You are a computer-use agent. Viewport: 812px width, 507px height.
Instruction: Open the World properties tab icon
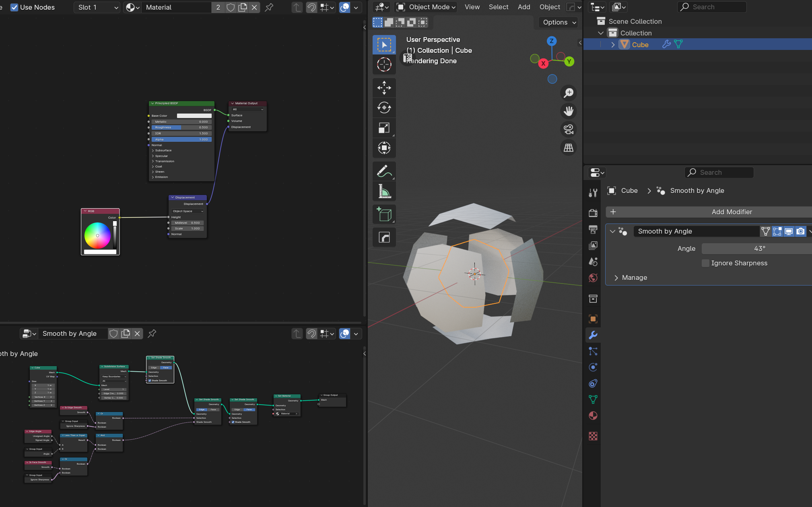tap(593, 278)
